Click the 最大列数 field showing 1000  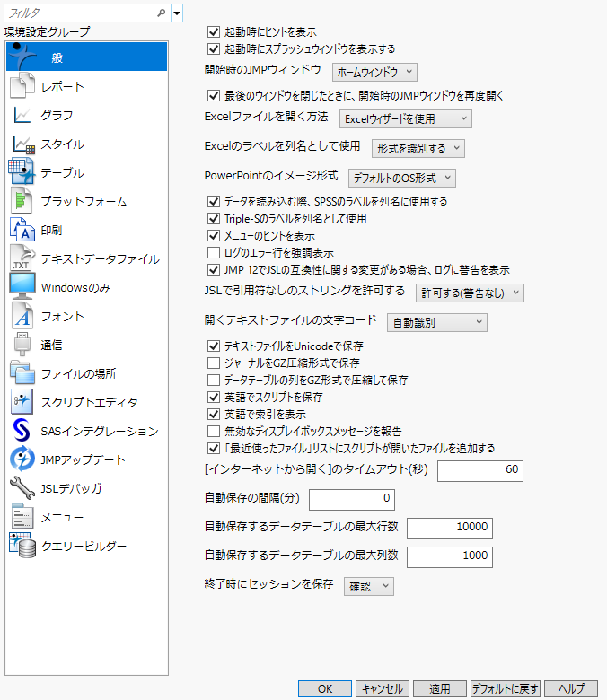(450, 557)
